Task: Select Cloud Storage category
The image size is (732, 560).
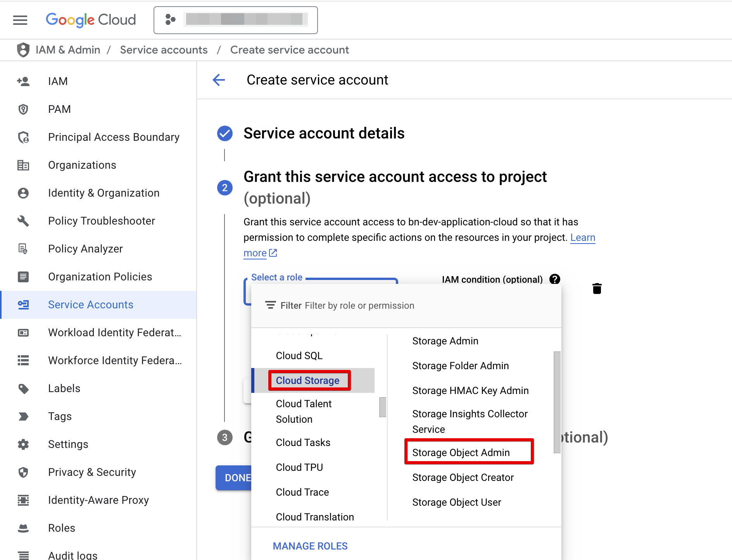Action: (307, 380)
